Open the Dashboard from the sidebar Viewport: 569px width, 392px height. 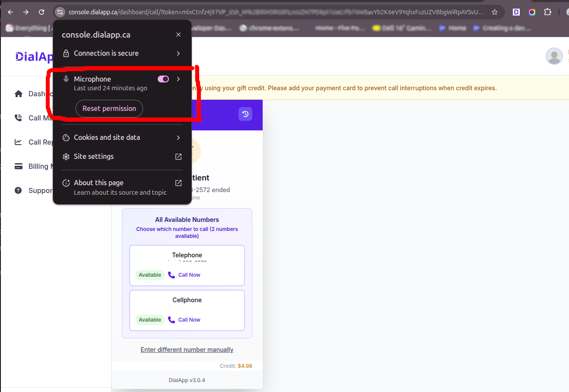(x=19, y=93)
